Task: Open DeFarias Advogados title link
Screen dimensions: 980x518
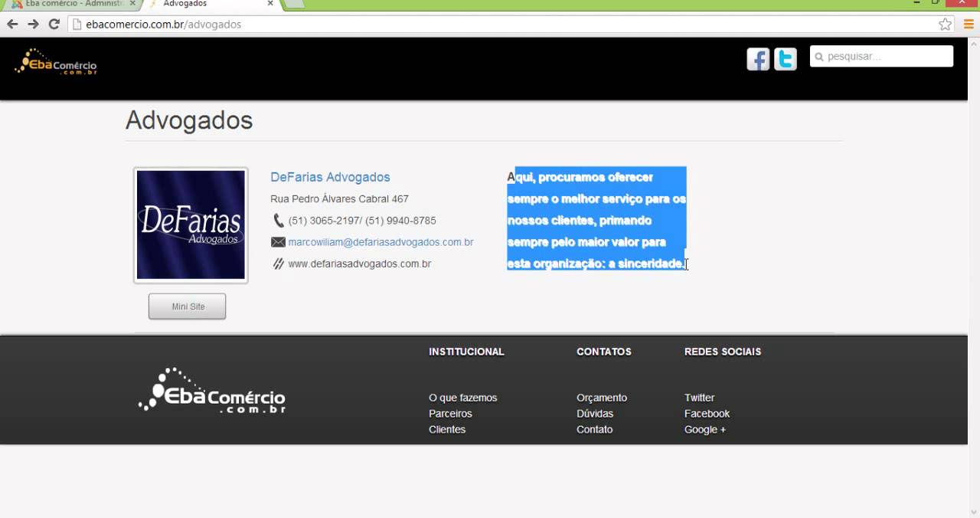Action: [x=330, y=177]
